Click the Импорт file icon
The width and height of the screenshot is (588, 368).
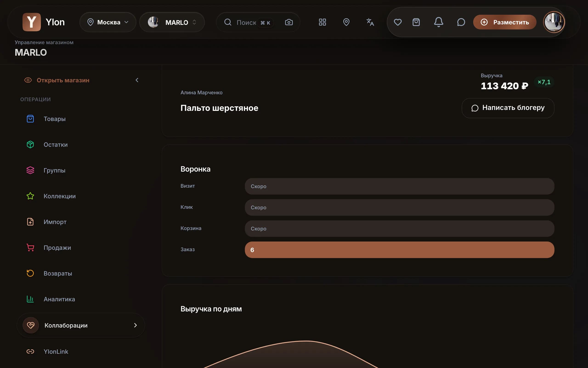click(x=30, y=222)
